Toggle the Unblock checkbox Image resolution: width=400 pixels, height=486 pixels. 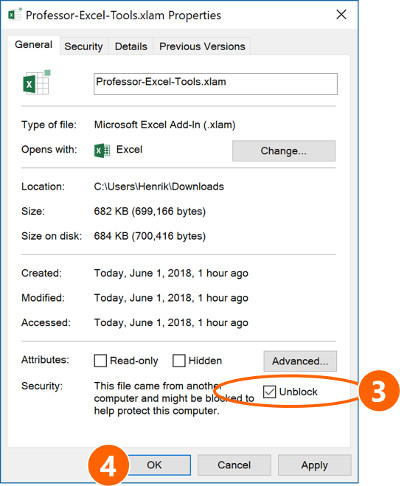tap(269, 392)
